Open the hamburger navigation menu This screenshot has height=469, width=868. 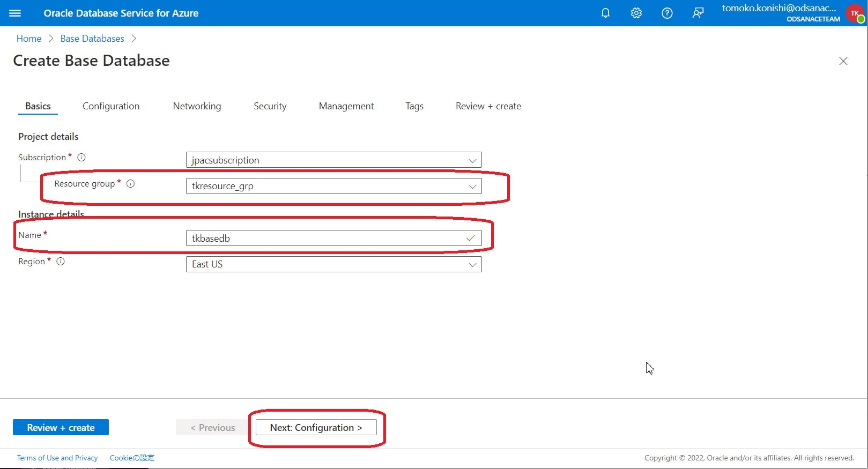pyautogui.click(x=15, y=13)
